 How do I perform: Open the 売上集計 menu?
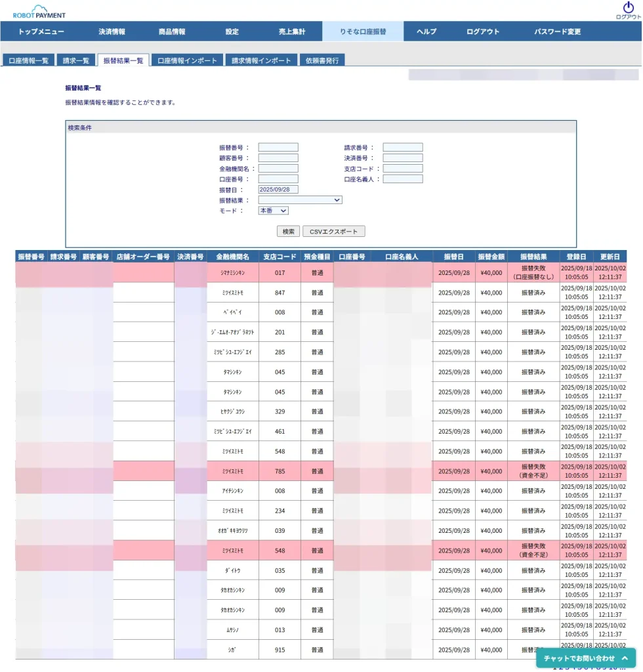click(x=292, y=31)
